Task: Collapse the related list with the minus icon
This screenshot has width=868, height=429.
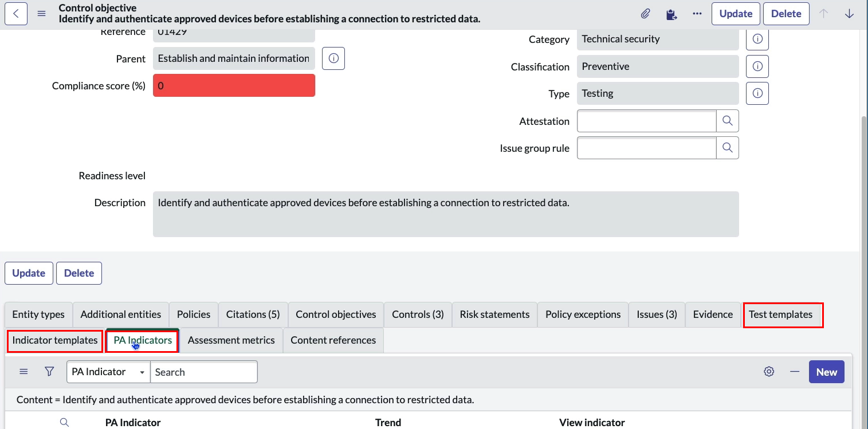Action: 795,372
